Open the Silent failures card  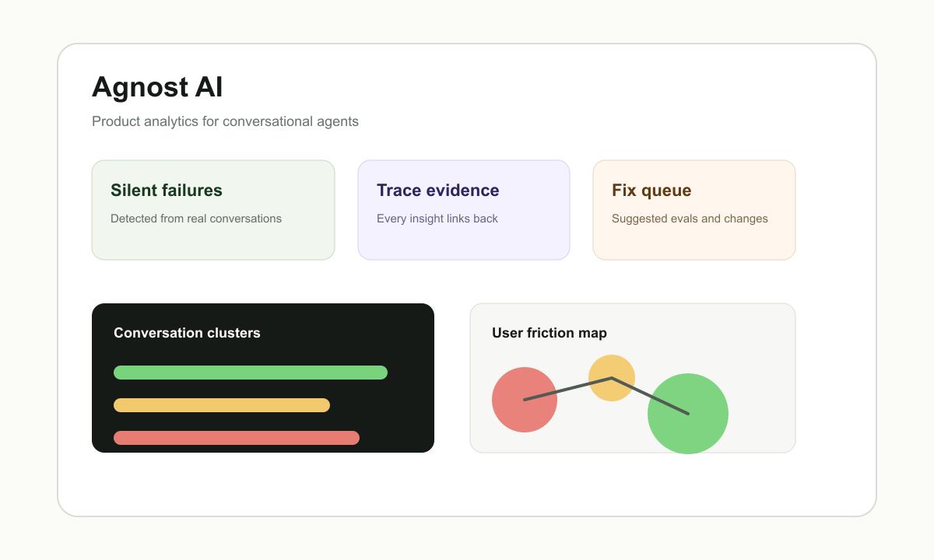[x=213, y=210]
